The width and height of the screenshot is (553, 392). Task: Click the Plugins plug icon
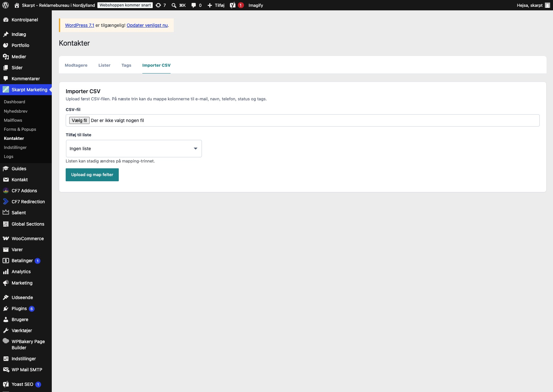(x=6, y=308)
